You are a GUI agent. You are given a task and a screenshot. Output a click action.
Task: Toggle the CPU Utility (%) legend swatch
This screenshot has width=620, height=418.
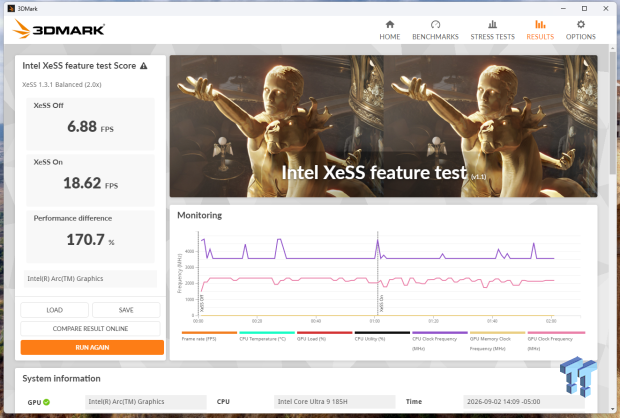pyautogui.click(x=382, y=333)
